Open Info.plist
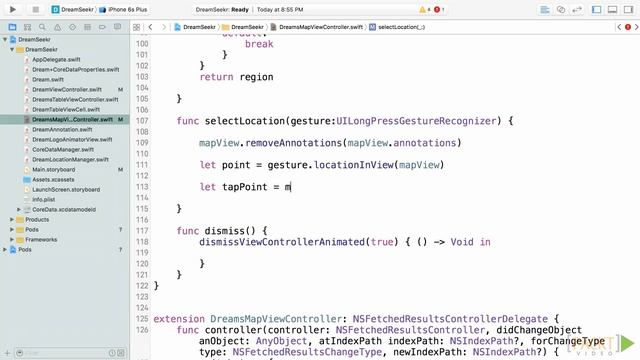This screenshot has height=360, width=640. (43, 200)
